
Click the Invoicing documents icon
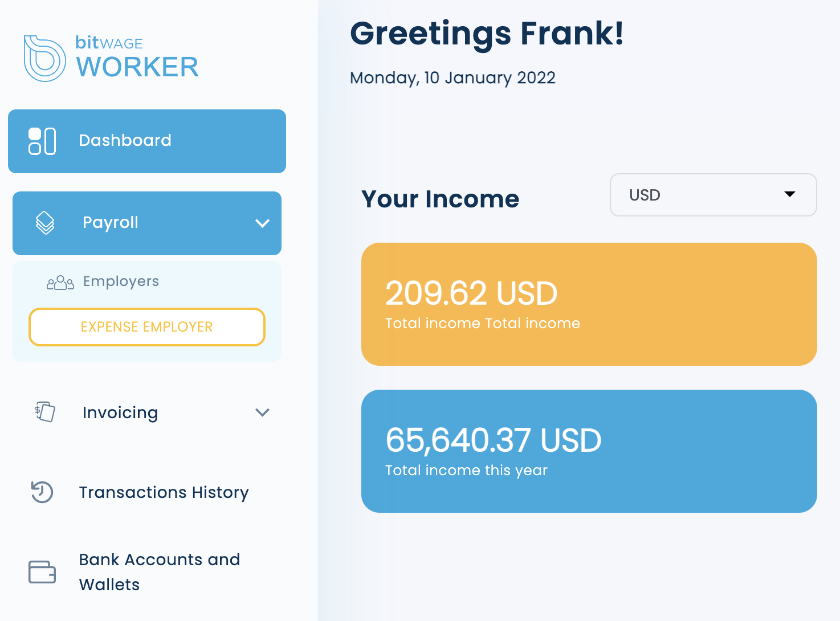point(45,412)
